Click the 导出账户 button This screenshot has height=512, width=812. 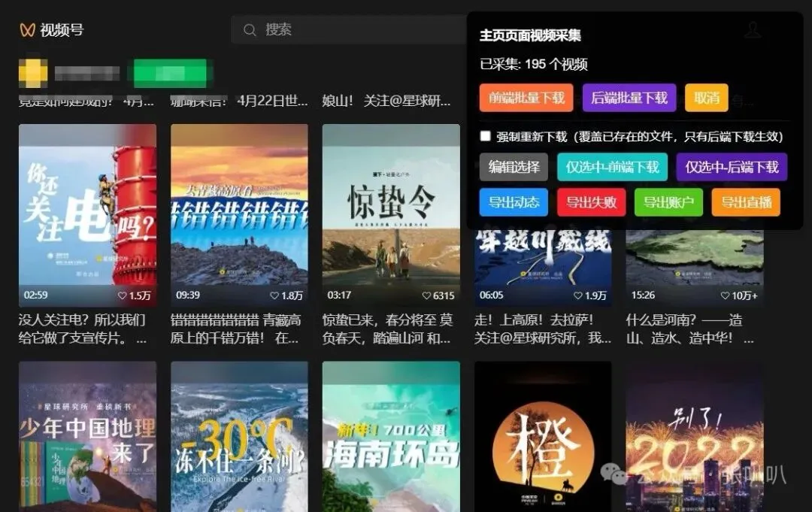click(x=668, y=202)
